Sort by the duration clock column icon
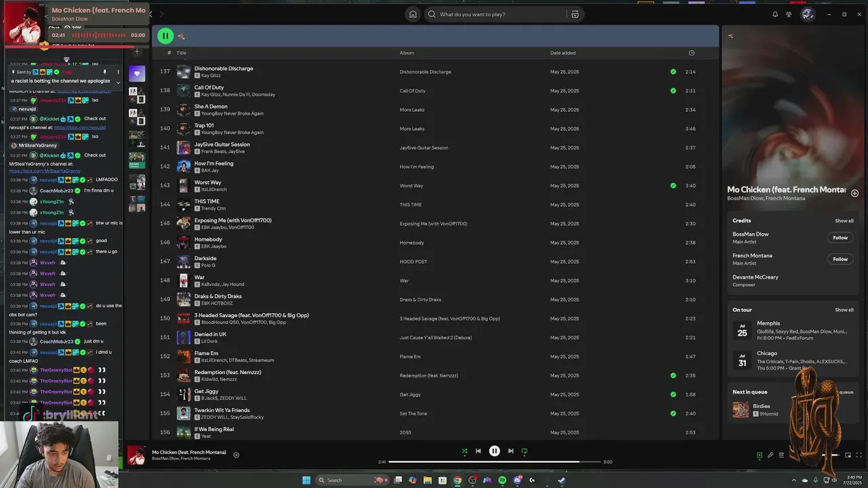This screenshot has width=868, height=488. pyautogui.click(x=691, y=53)
